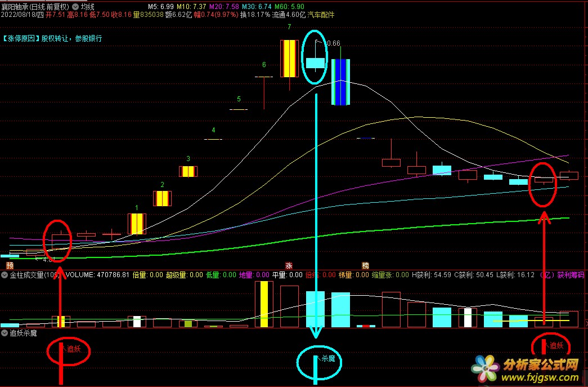Click the change value 幅0.74(9.97%)

click(216, 15)
